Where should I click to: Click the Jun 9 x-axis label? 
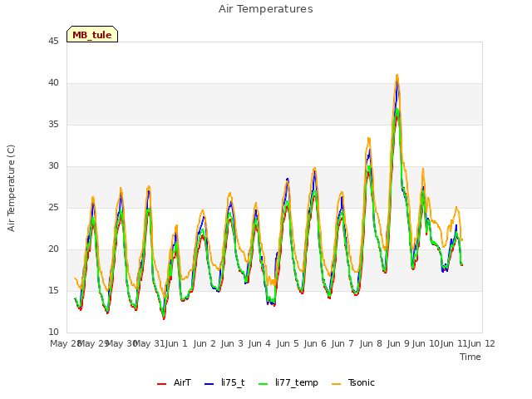(398, 343)
